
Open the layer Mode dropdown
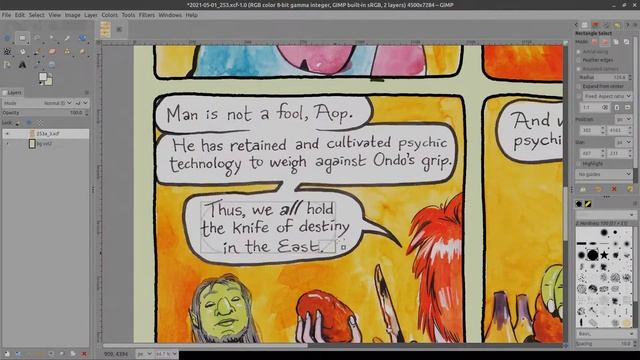point(57,103)
